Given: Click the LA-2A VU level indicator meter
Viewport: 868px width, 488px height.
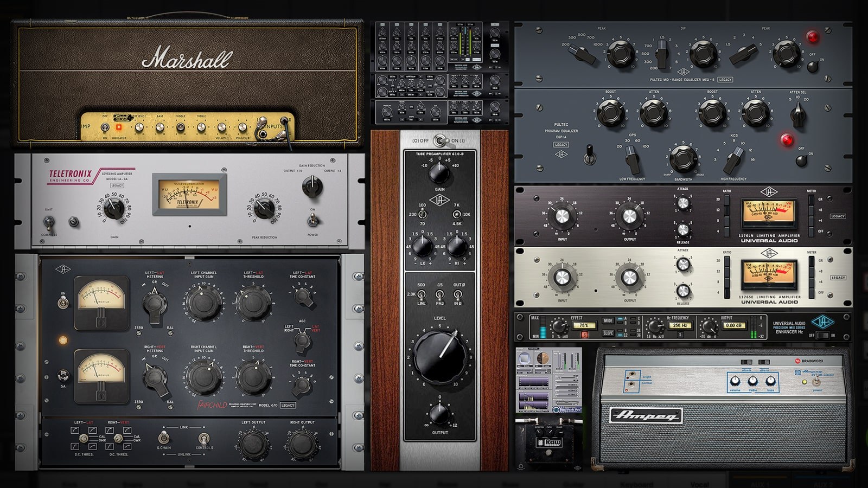Looking at the screenshot, I should (189, 195).
